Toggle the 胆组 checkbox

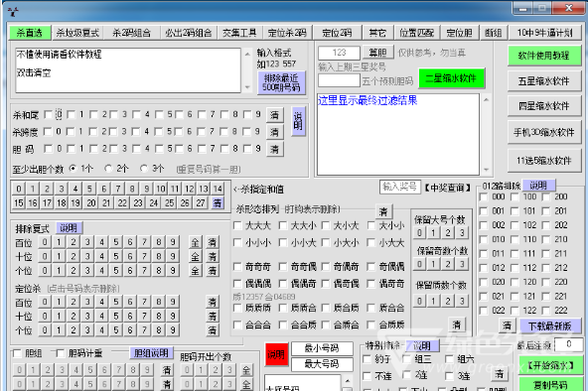point(17,353)
